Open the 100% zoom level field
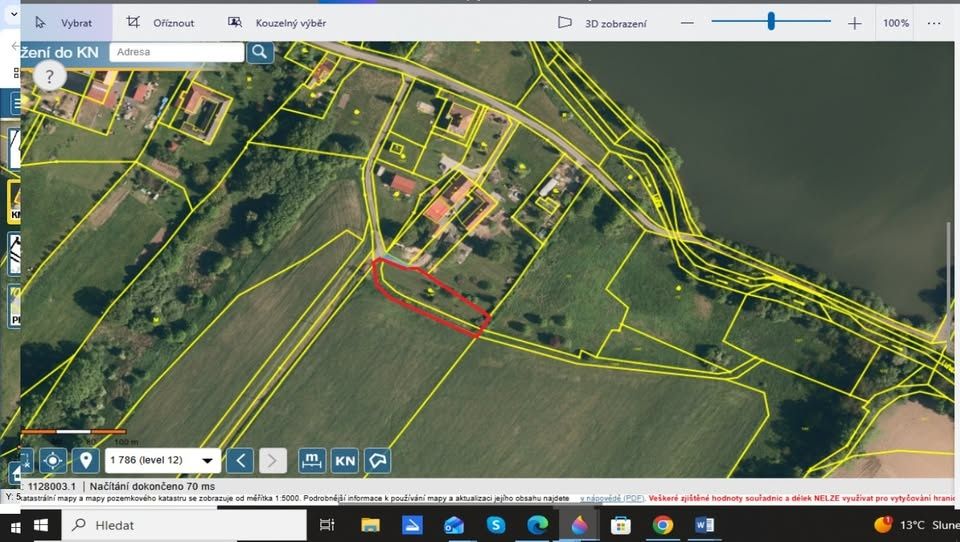This screenshot has width=960, height=542. click(896, 23)
